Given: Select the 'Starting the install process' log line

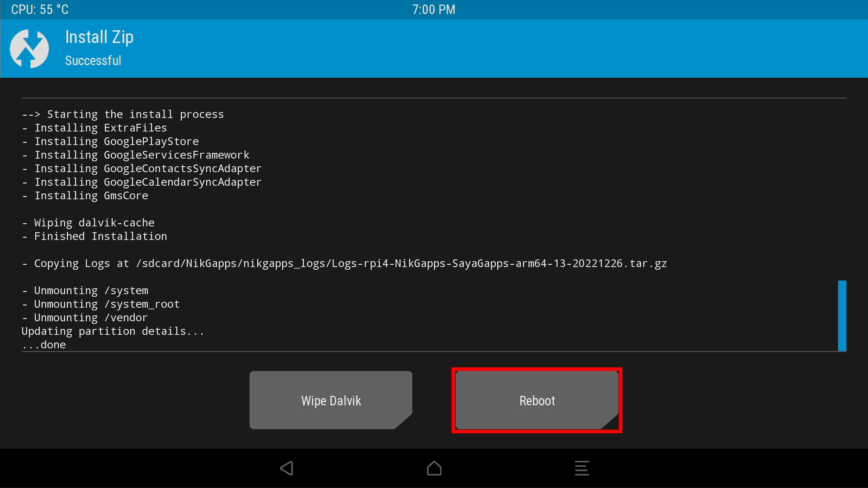Looking at the screenshot, I should [x=123, y=114].
